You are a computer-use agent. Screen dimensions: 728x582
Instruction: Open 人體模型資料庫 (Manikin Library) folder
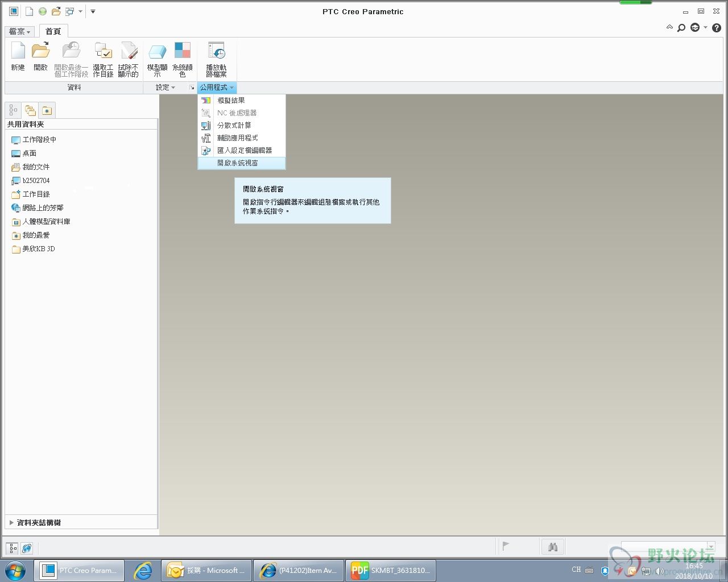point(41,221)
